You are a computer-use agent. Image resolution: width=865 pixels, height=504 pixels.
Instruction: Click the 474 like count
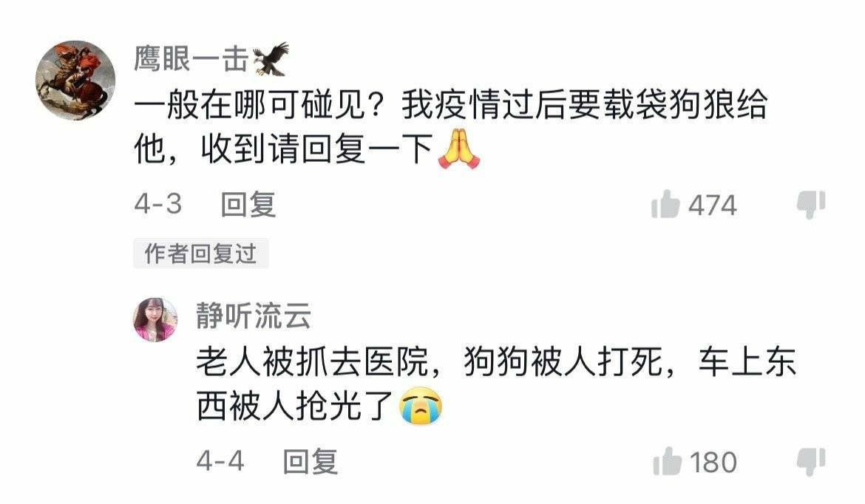[x=712, y=205]
